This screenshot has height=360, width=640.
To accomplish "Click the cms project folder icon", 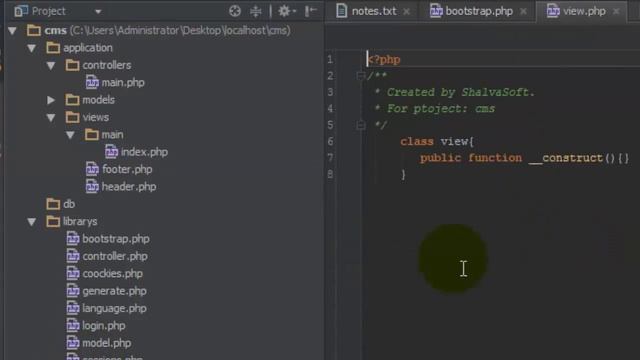I will [34, 30].
